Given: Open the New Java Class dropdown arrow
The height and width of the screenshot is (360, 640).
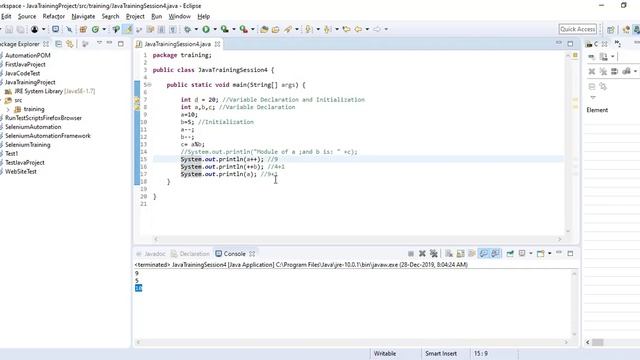Looking at the screenshot, I should pyautogui.click(x=104, y=29).
